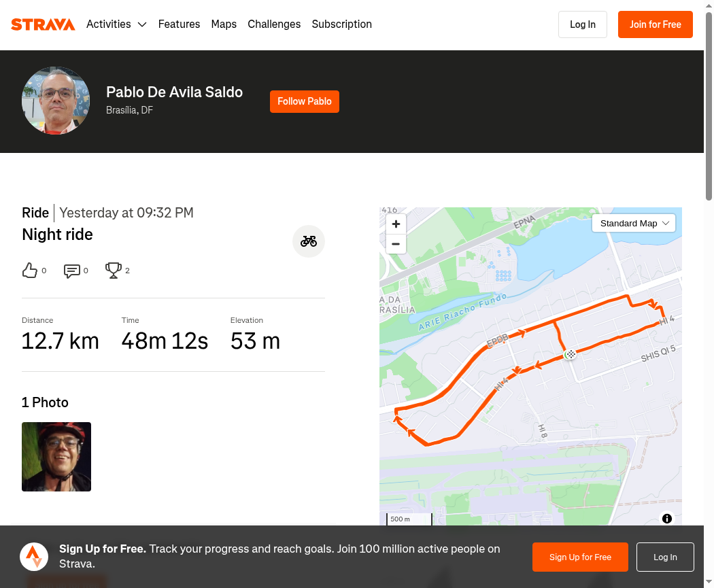Give kudos with the thumbs-up icon
The image size is (714, 588).
pos(30,271)
